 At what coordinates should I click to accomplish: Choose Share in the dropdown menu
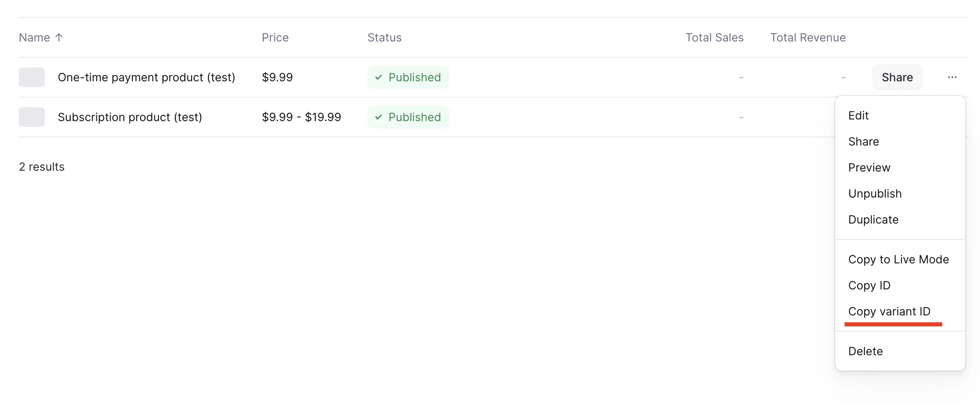point(864,142)
